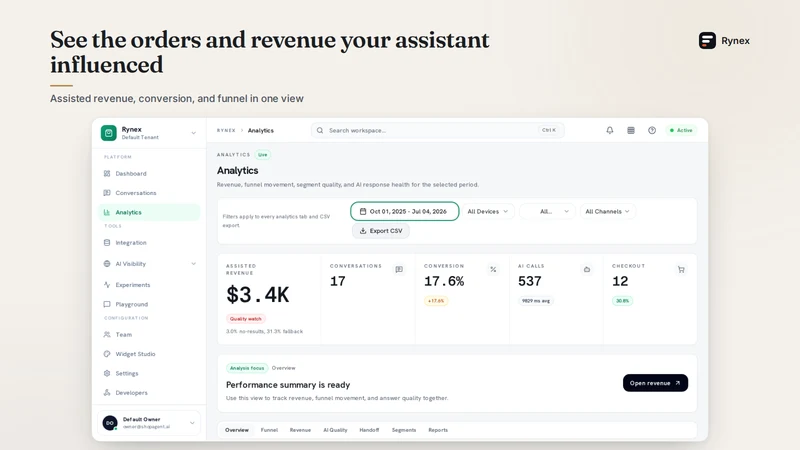The image size is (800, 450).
Task: Click the AI Visibility globe icon
Action: (x=107, y=264)
